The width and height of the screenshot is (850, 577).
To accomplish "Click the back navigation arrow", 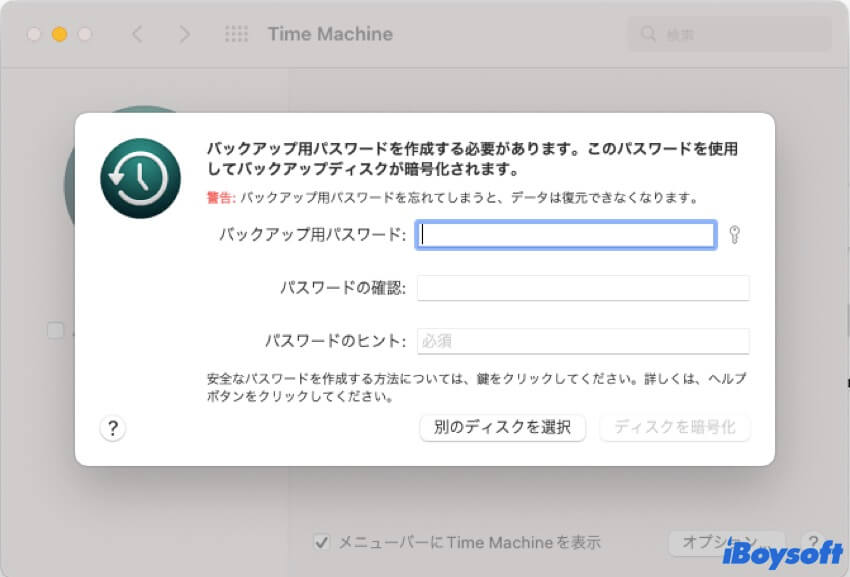I will click(x=137, y=33).
